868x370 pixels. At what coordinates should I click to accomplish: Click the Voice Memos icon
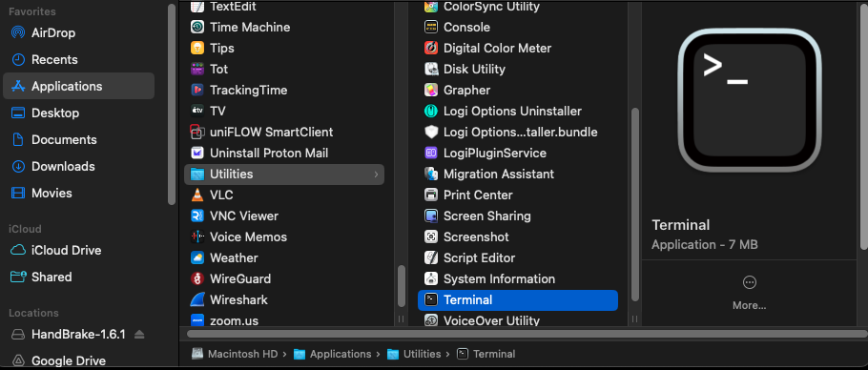pyautogui.click(x=197, y=236)
